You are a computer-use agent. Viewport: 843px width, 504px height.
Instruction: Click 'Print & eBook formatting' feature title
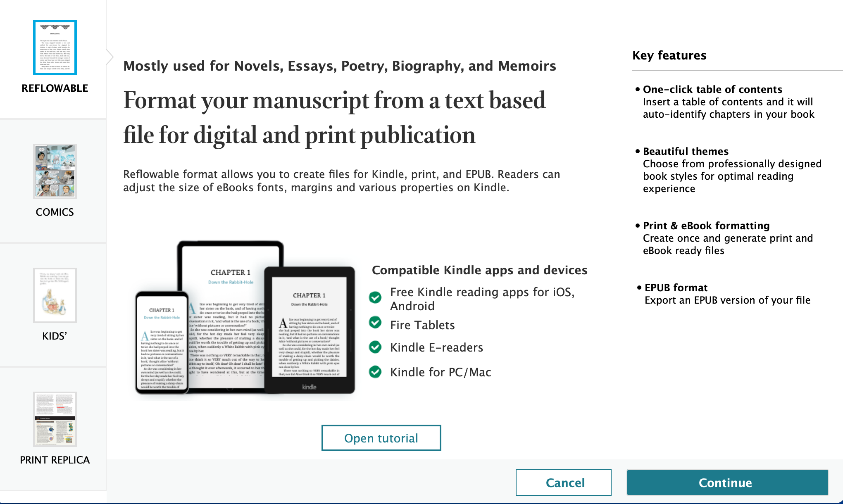click(707, 226)
